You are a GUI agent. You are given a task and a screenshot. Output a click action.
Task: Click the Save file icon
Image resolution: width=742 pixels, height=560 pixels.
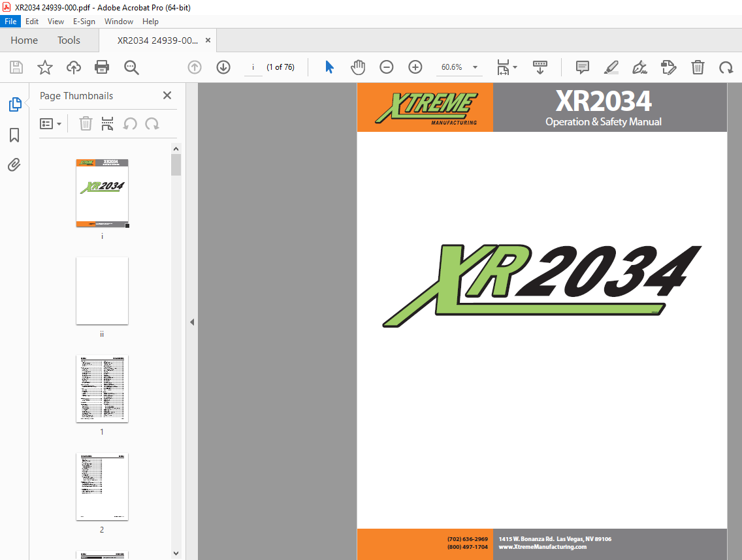16,67
